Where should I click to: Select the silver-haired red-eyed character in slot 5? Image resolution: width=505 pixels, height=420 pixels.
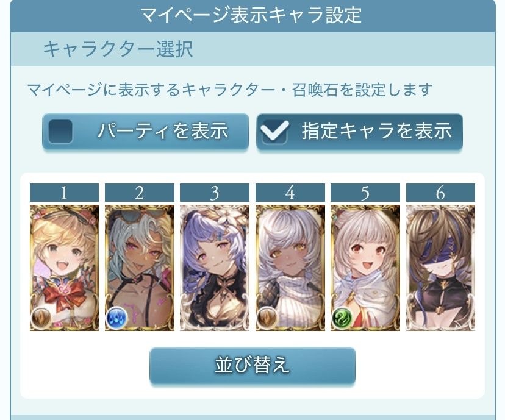(365, 268)
